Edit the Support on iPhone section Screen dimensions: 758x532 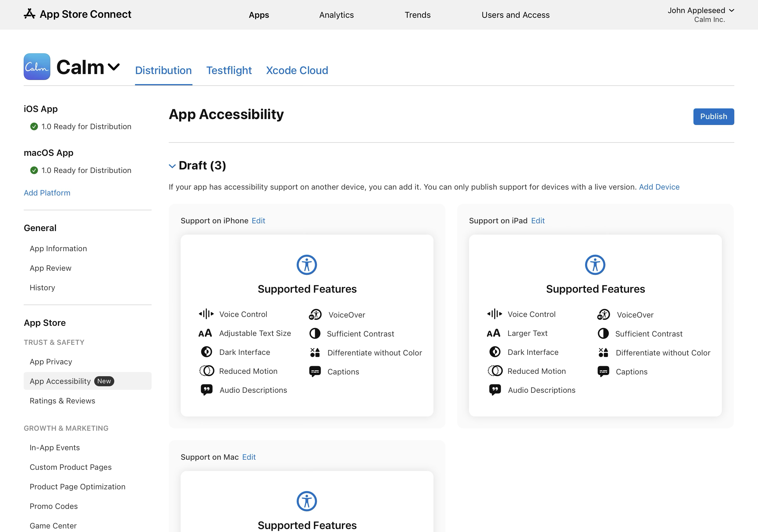[x=258, y=221]
